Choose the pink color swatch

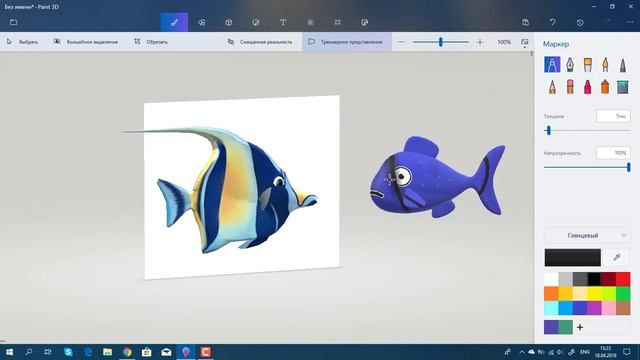click(x=609, y=308)
